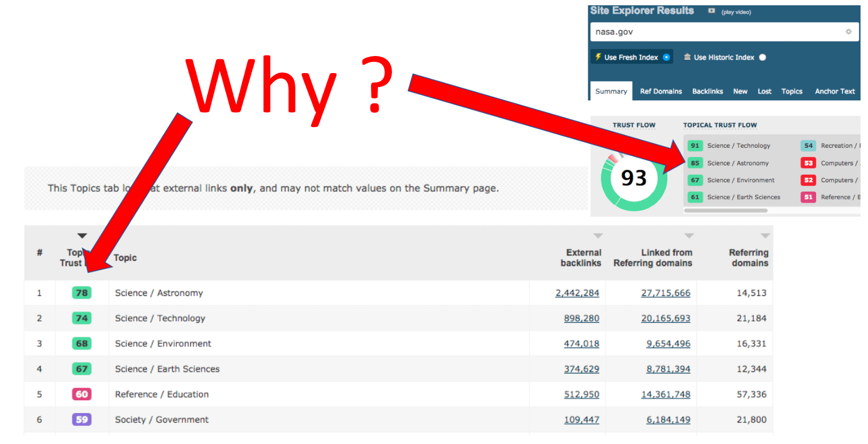Select the Use Historic Index radio button
This screenshot has height=444, width=868.
[x=762, y=58]
